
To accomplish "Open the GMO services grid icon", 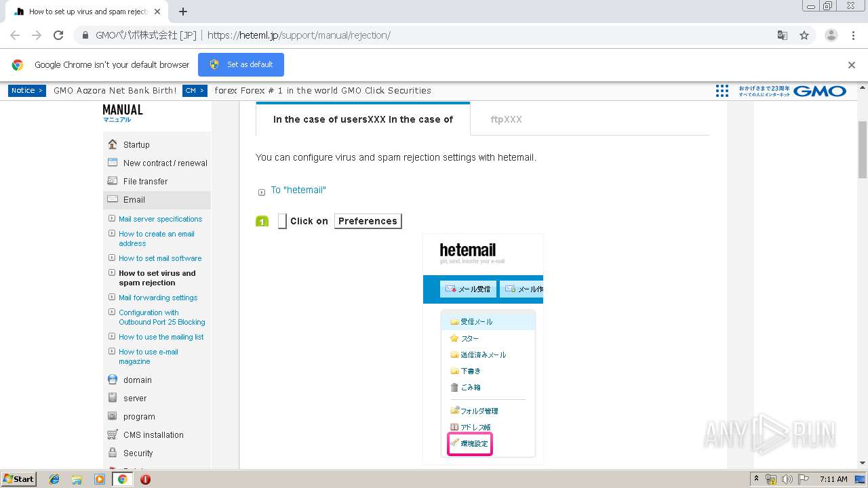I will coord(722,91).
